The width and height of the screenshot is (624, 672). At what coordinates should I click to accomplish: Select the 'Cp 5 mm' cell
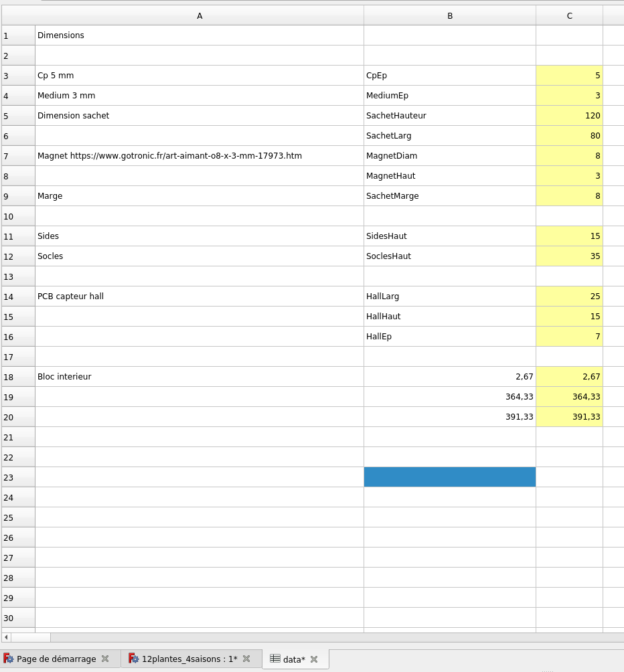(200, 76)
